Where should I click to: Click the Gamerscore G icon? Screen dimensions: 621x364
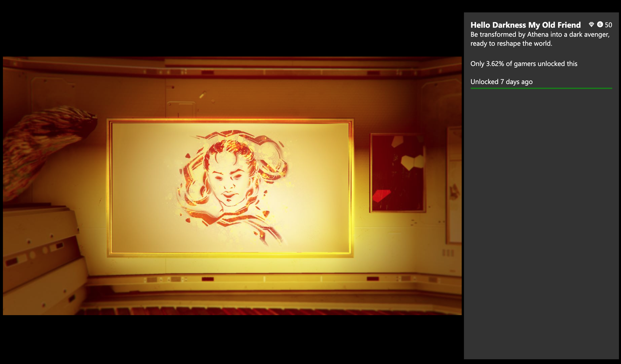(x=600, y=24)
